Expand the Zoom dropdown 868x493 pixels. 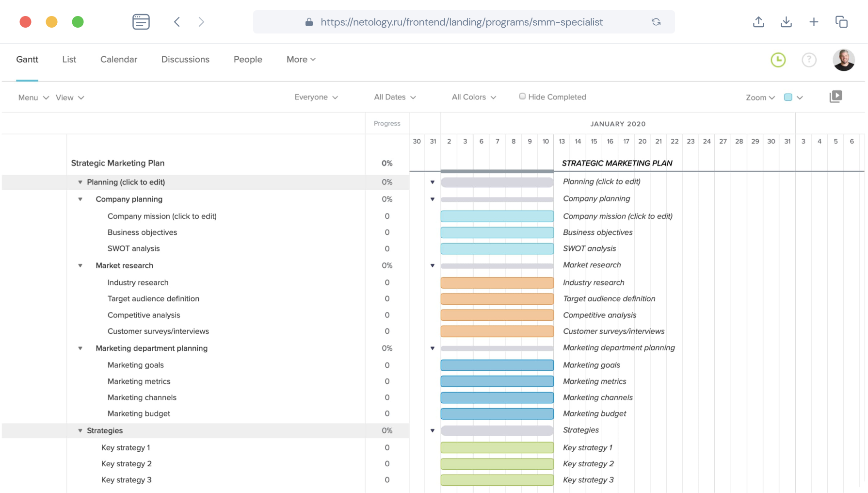click(760, 98)
